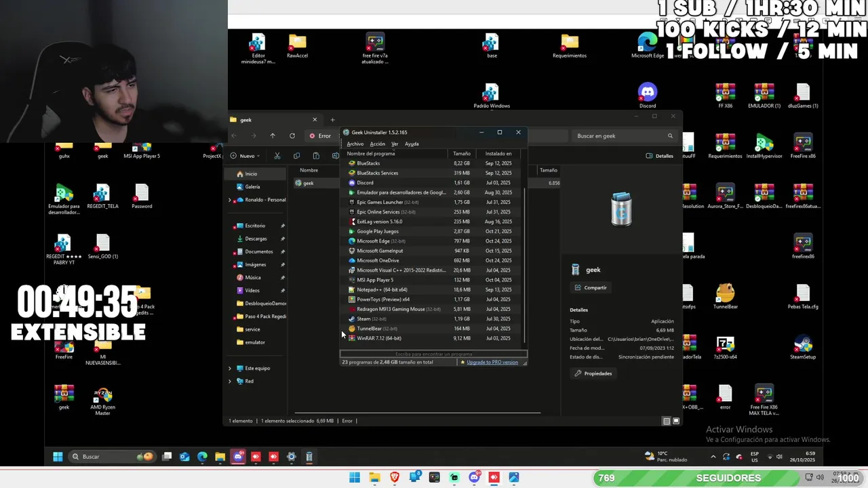Click the Buscar en geek search box
This screenshot has width=868, height=488.
click(x=624, y=136)
